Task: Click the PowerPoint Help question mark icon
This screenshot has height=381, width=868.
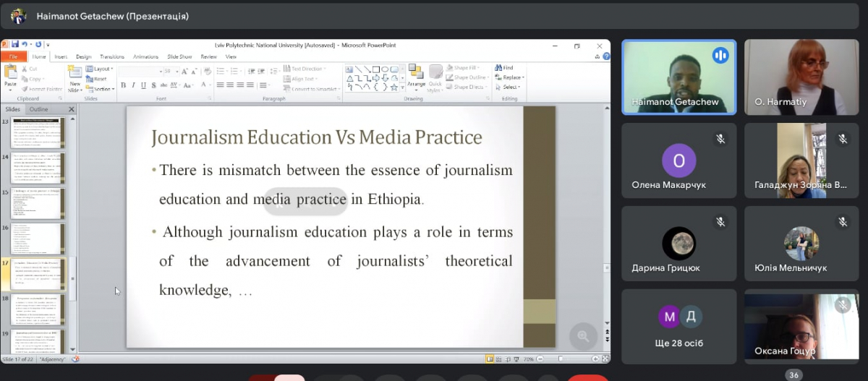Action: 605,56
